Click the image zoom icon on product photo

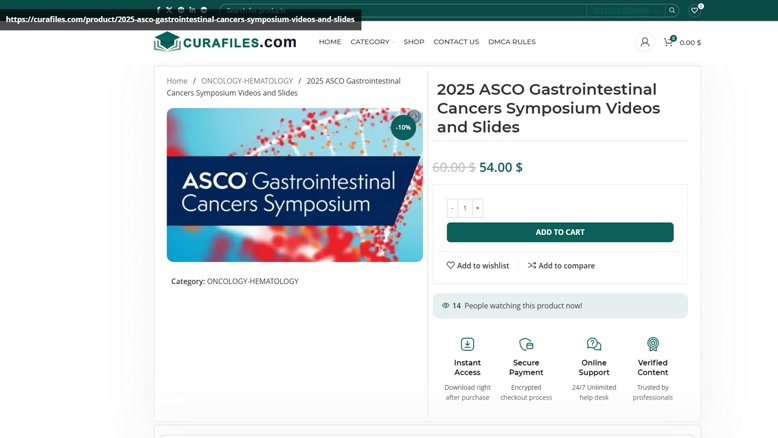pyautogui.click(x=414, y=116)
